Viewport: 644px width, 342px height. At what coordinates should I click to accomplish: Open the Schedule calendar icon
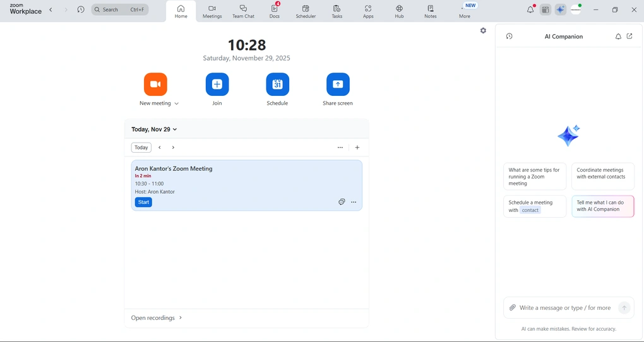coord(277,84)
